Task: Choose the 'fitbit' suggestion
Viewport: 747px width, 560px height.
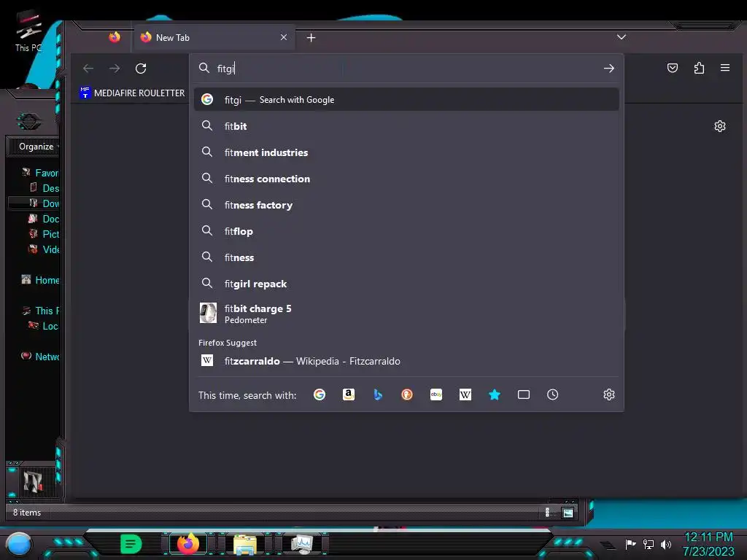Action: tap(406, 126)
